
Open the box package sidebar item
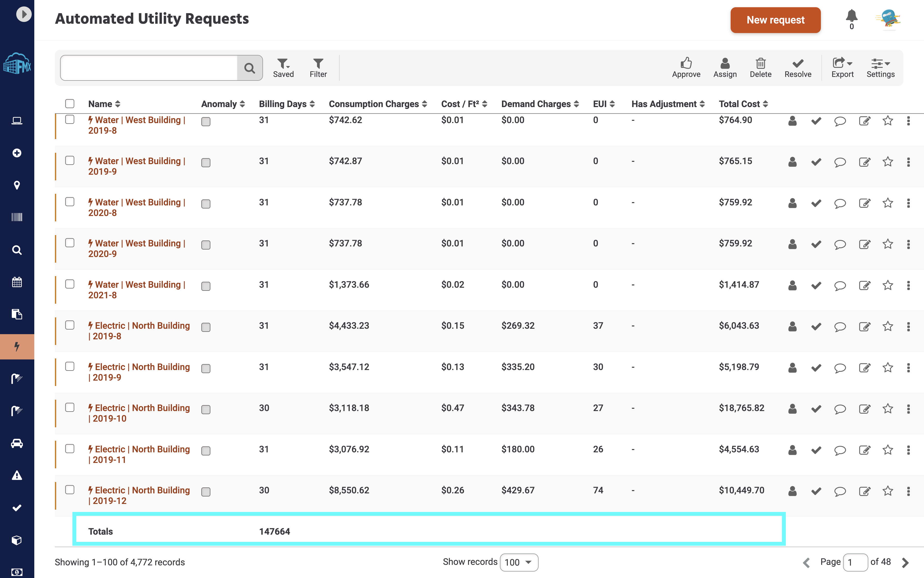point(17,540)
